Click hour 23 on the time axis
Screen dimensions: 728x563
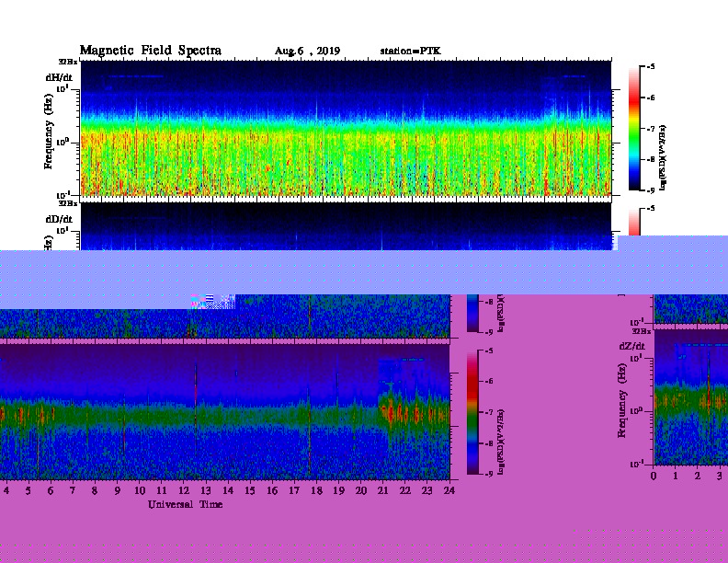click(x=427, y=490)
